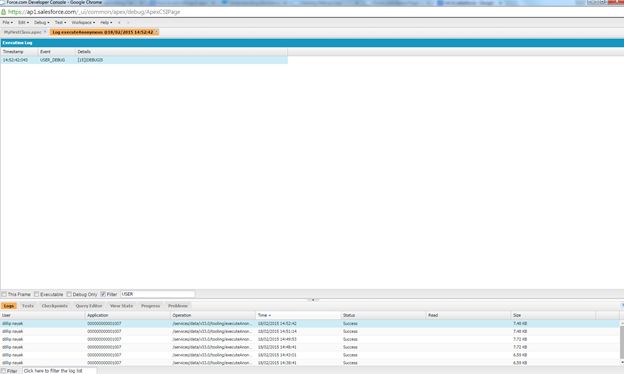Click the filter field containing USER
The image size is (624, 374).
pos(158,294)
